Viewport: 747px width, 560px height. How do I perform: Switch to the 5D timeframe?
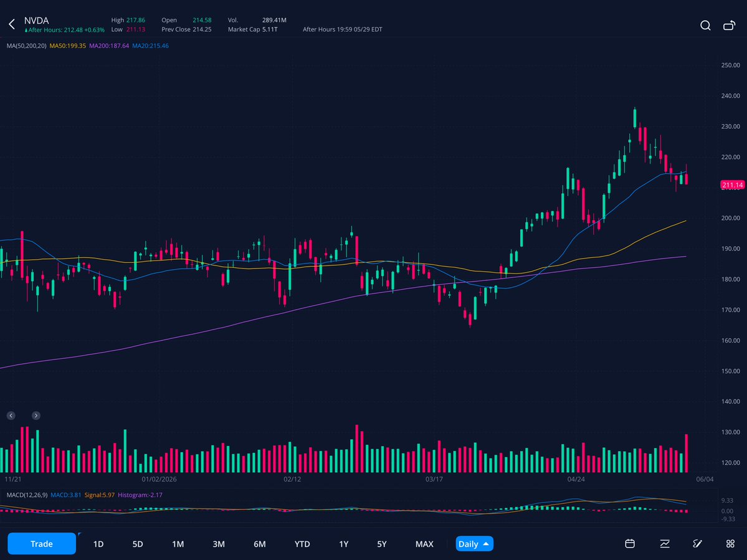tap(138, 544)
